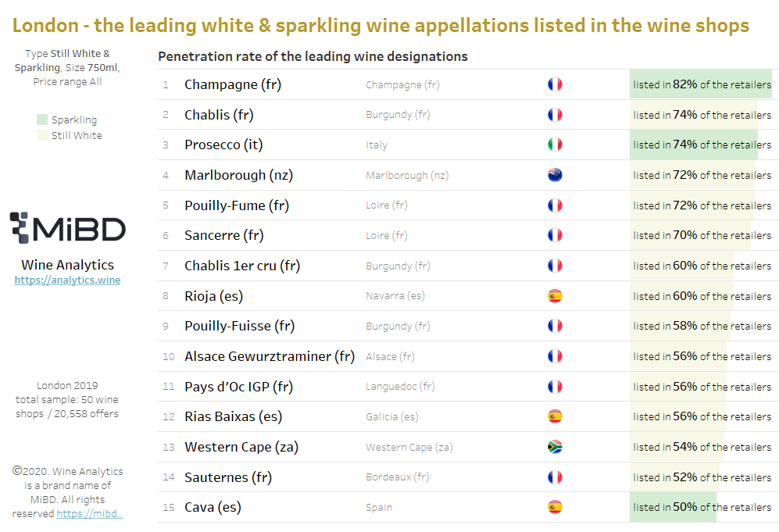Click the Champagne 82% penetration bar

coord(701,84)
